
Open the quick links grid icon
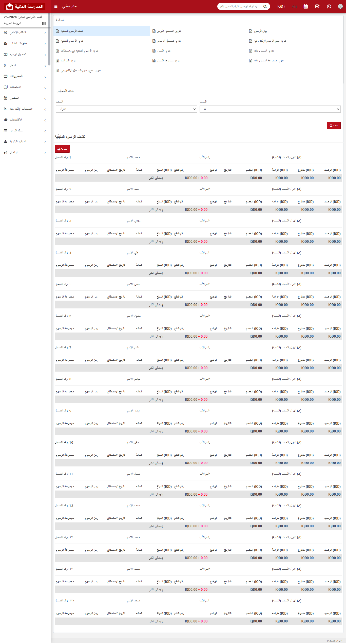point(44,23)
